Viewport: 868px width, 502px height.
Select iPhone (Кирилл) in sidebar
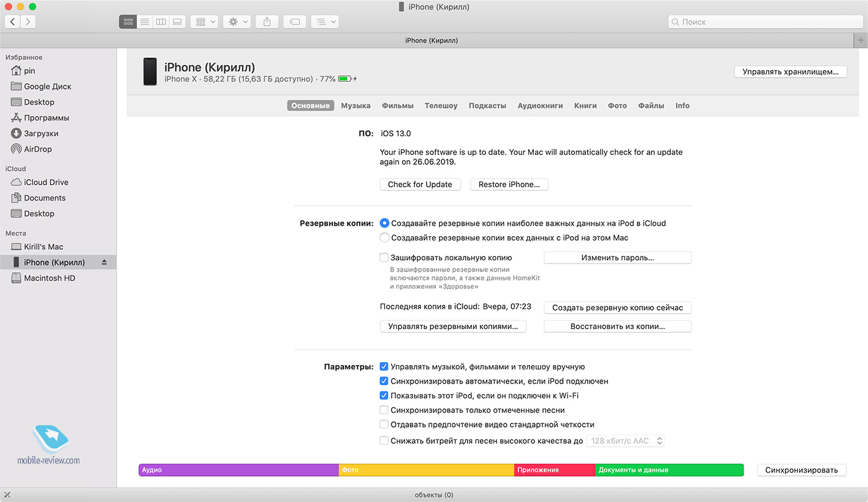pos(58,262)
